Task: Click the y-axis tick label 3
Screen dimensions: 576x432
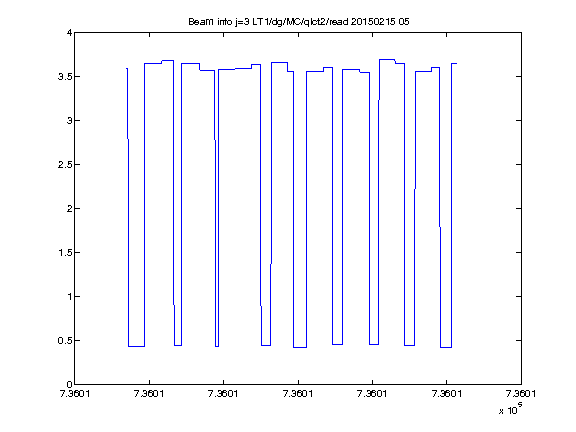Action: tap(69, 120)
